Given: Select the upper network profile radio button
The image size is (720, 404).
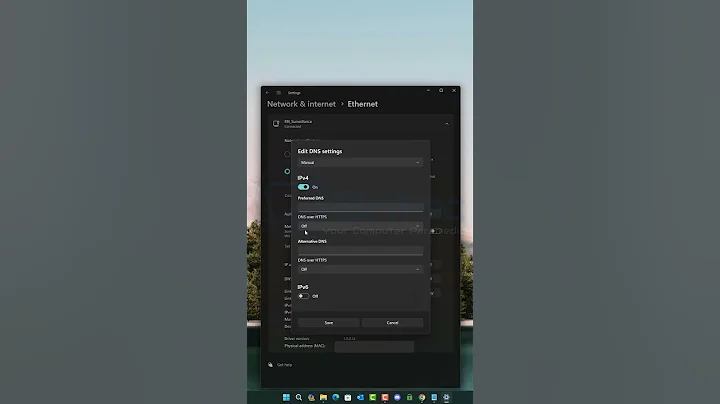Looking at the screenshot, I should point(287,154).
